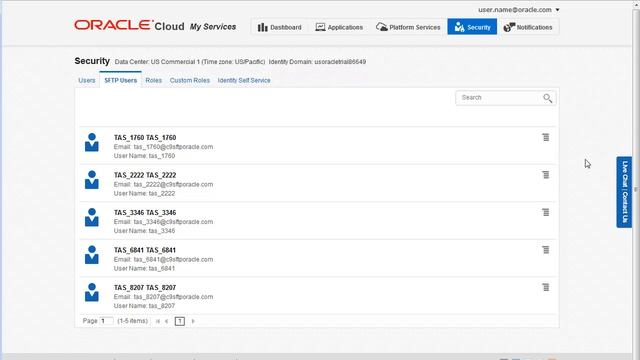Select the TAS_8207 TAS_8207 user name
640x360 pixels.
145,288
